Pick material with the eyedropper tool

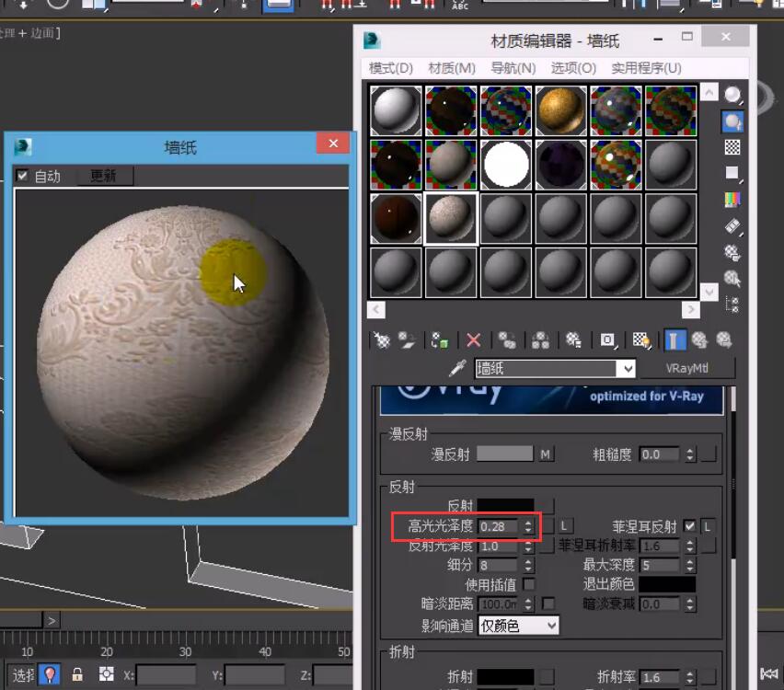[x=457, y=369]
